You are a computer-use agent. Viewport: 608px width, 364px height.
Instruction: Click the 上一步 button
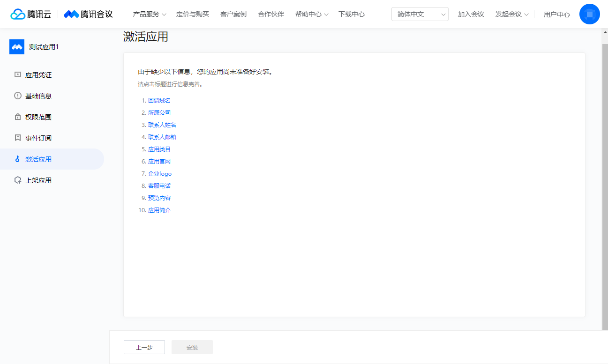point(144,347)
